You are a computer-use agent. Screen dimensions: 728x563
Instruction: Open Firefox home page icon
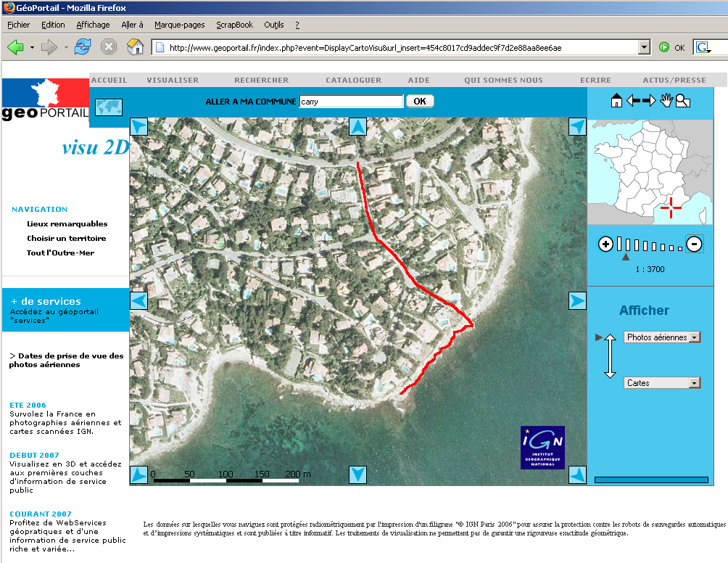pos(135,47)
